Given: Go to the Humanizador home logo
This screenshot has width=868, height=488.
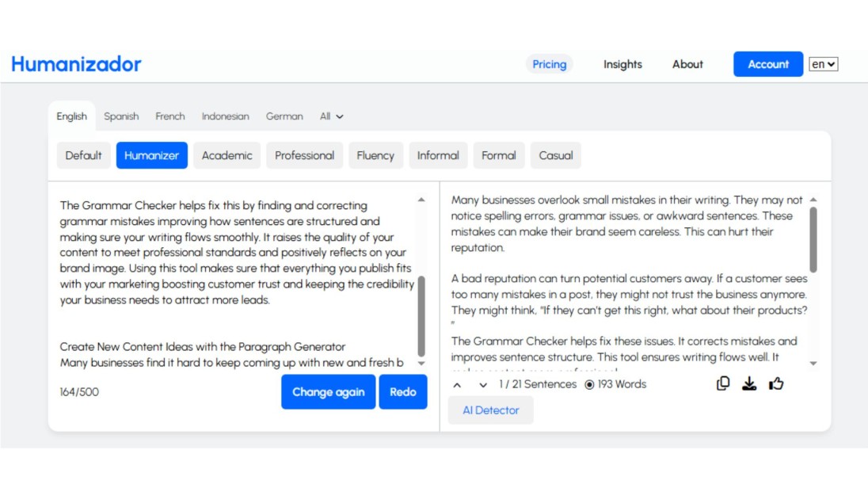Looking at the screenshot, I should click(76, 64).
